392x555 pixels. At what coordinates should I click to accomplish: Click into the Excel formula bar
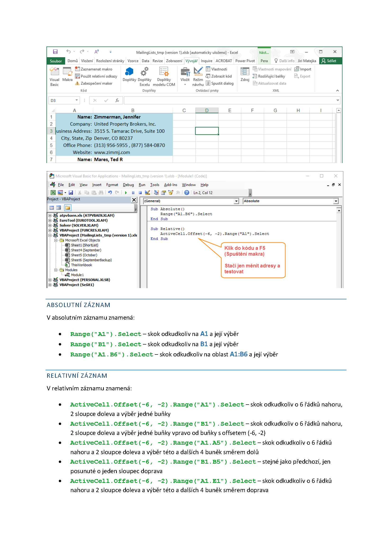point(229,100)
